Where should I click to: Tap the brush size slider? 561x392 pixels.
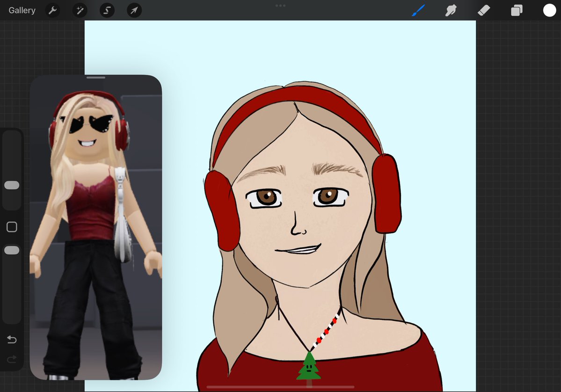12,185
